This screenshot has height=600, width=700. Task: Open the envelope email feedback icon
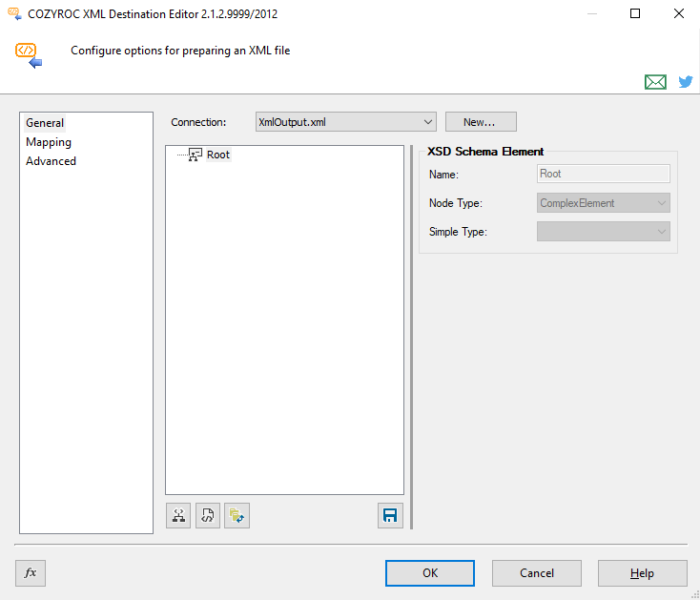655,82
